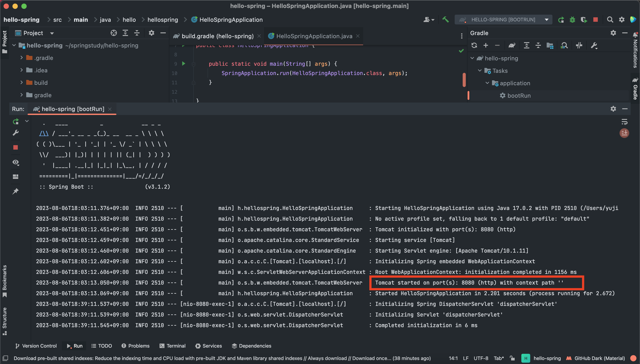640x364 pixels.
Task: Hide the Project panel
Action: tap(163, 33)
